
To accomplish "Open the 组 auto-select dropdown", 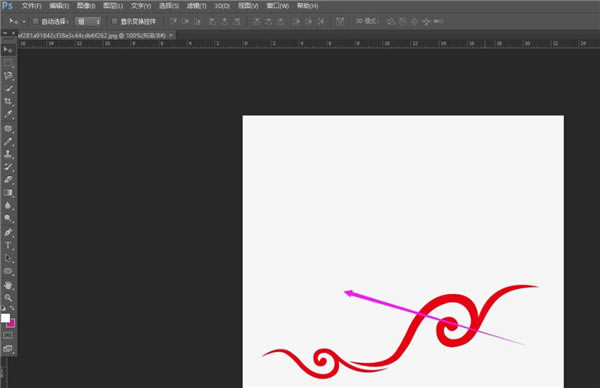I will (88, 21).
